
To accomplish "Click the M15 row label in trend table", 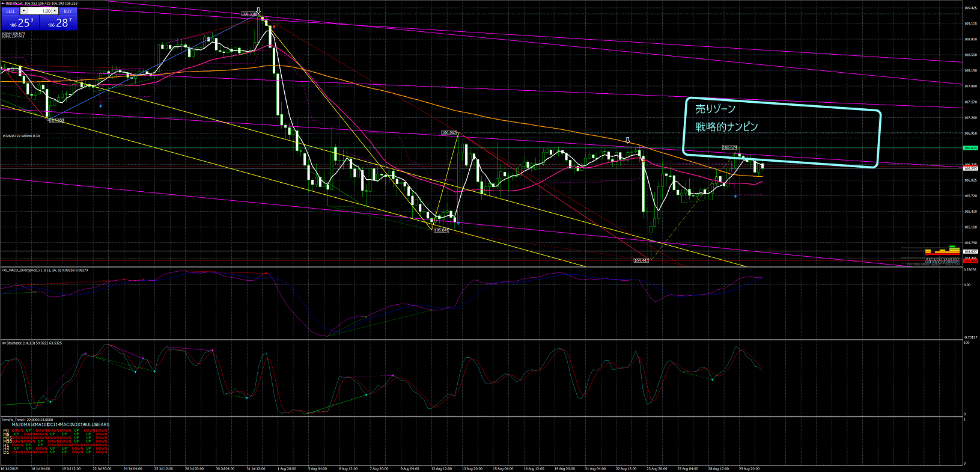I will [7, 438].
